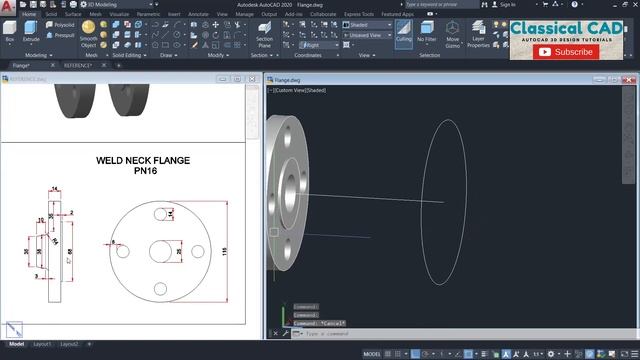Toggle ortho mode in status bar
Viewport: 640px width, 360px height.
click(416, 354)
